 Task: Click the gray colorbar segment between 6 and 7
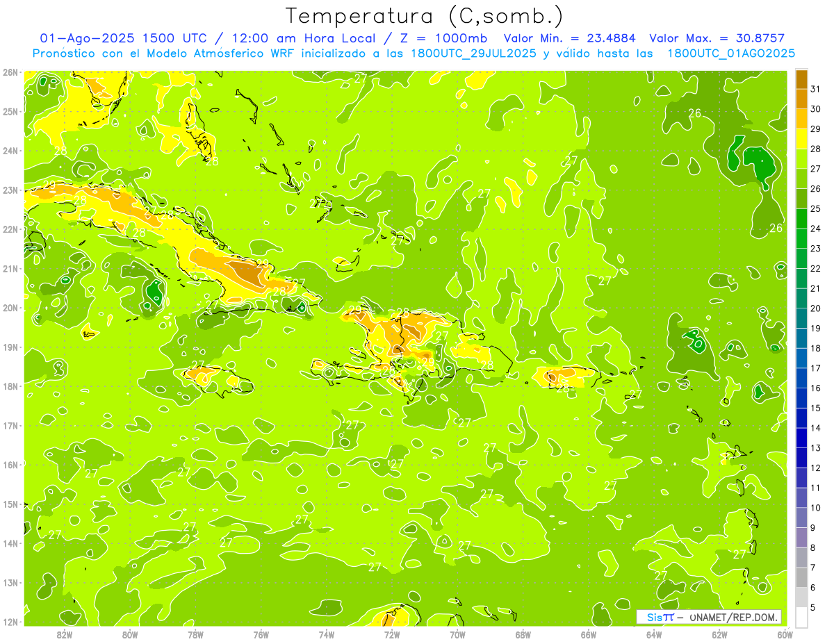(801, 577)
